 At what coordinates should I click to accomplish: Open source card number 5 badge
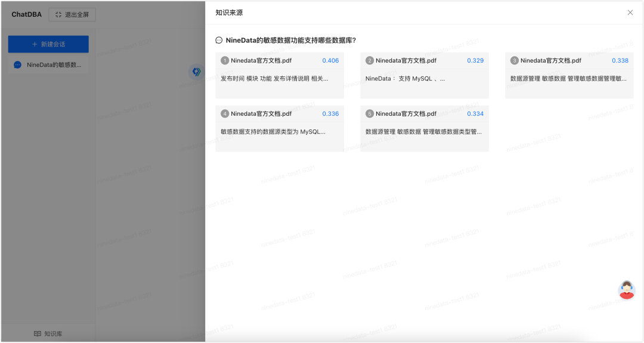370,114
